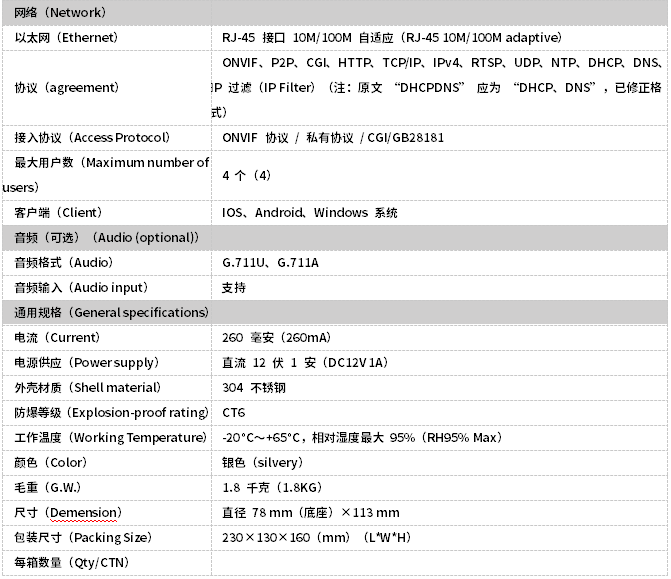Click the 230×130×160 packing size value
The height and width of the screenshot is (579, 671).
pos(316,538)
